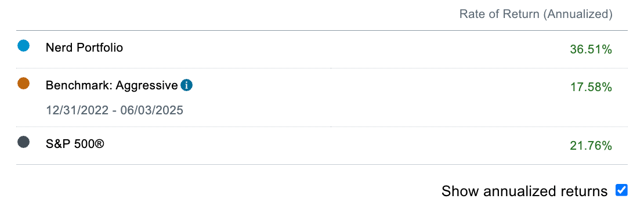Select the S&P 500® label

tap(75, 144)
